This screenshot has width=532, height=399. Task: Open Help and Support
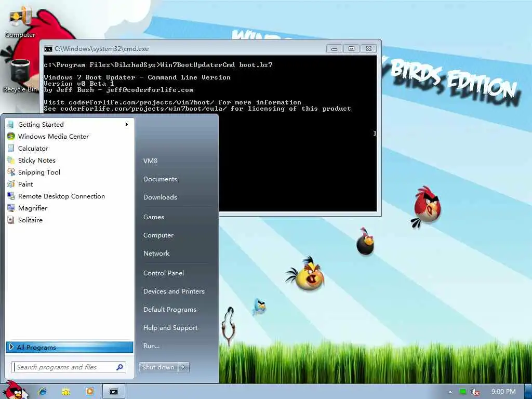pos(170,328)
